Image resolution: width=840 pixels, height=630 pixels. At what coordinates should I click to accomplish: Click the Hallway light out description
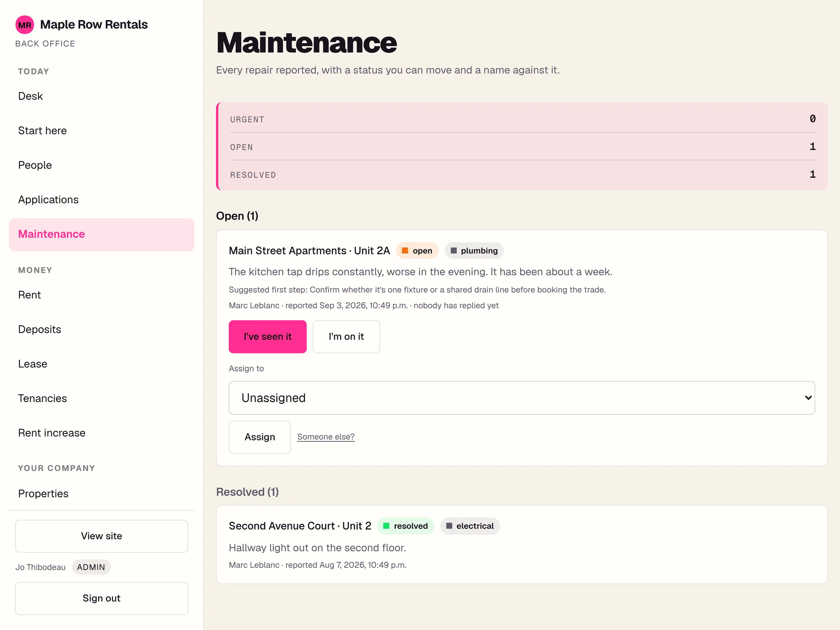coord(317,548)
